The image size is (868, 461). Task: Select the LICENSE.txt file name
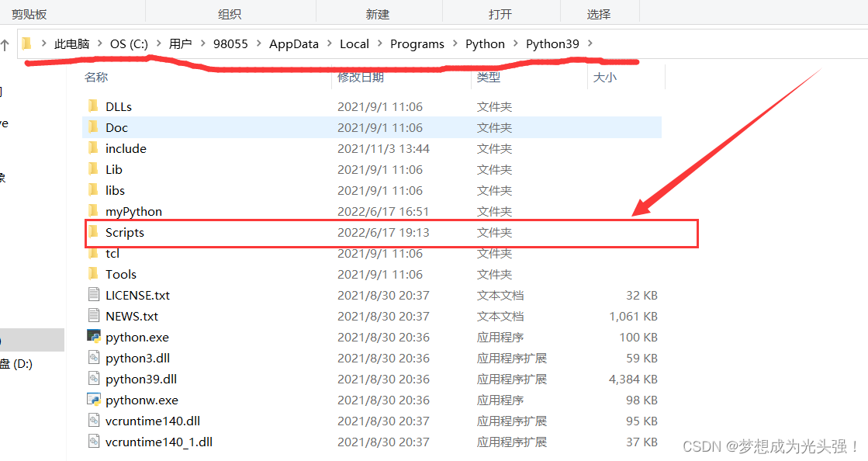click(x=137, y=296)
